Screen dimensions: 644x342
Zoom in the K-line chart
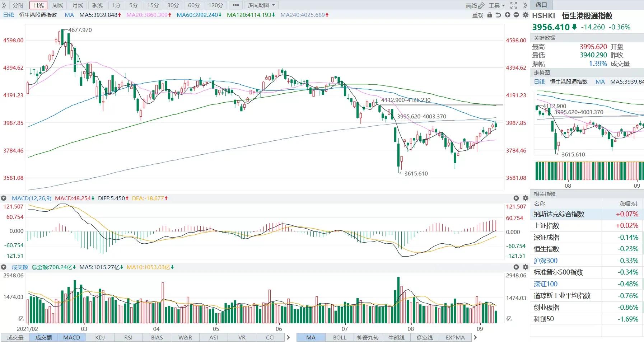pos(507,15)
